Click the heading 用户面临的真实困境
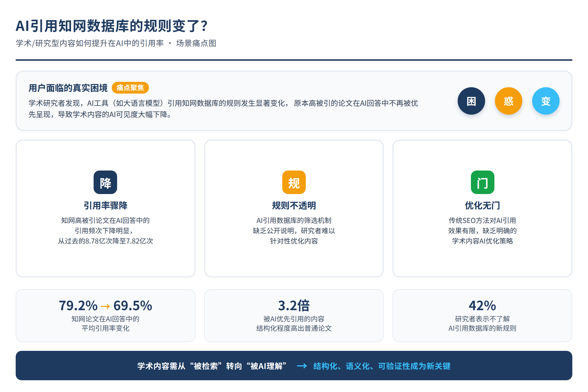588x392 pixels. 68,88
